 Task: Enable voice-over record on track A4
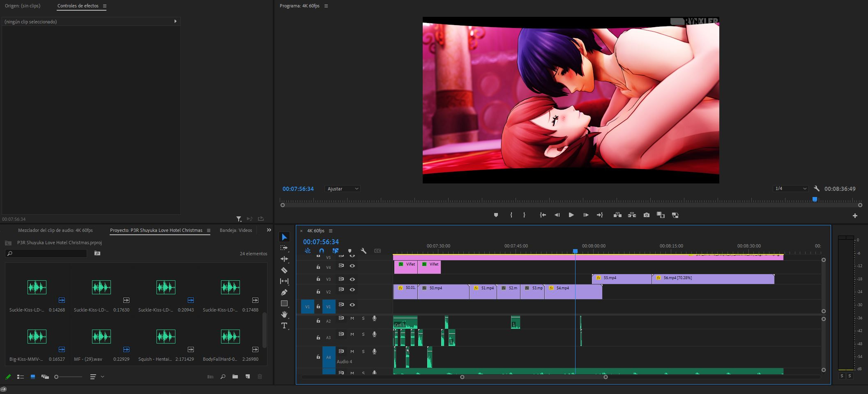pyautogui.click(x=374, y=351)
